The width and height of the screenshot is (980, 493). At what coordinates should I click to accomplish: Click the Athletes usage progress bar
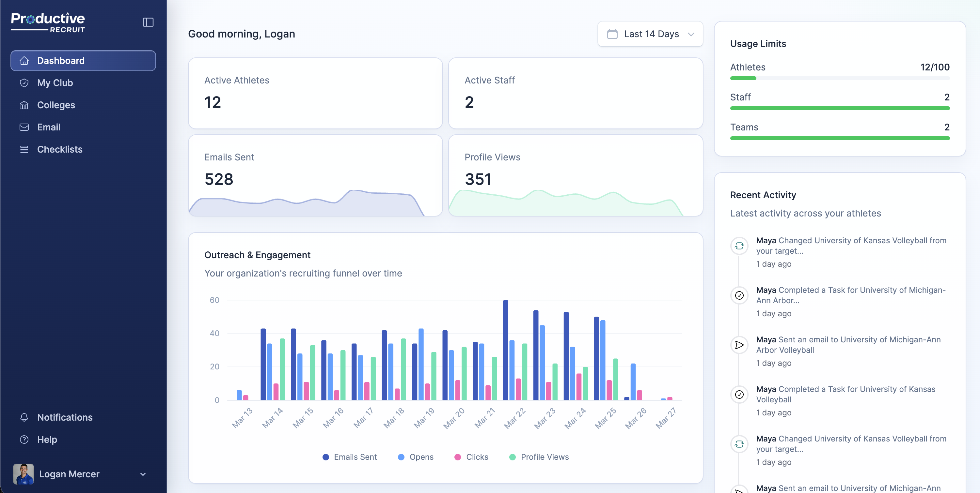tap(839, 78)
